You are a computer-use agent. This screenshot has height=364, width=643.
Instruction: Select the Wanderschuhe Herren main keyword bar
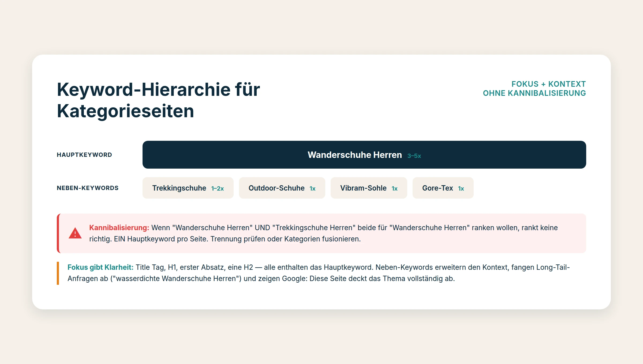pyautogui.click(x=364, y=155)
